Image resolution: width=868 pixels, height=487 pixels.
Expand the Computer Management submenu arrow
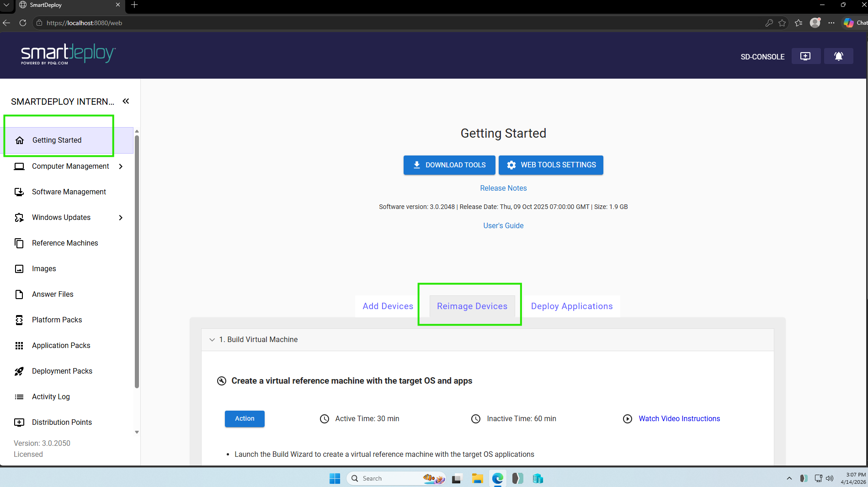pyautogui.click(x=121, y=166)
